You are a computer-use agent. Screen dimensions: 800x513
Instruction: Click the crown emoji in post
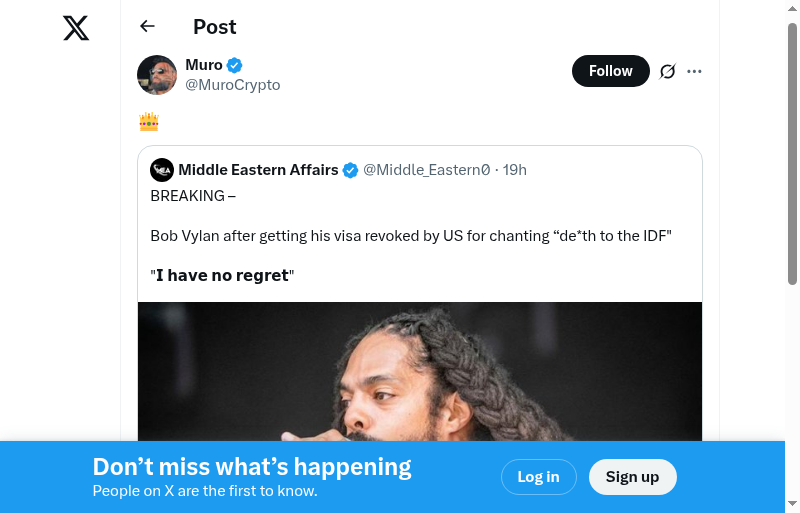(x=149, y=122)
